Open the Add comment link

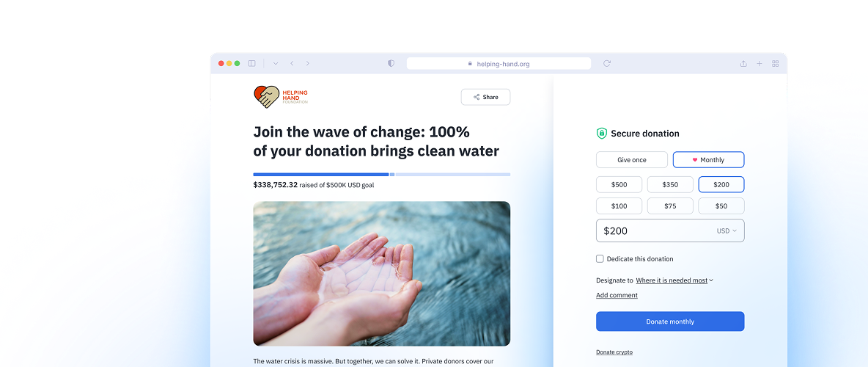click(x=617, y=296)
